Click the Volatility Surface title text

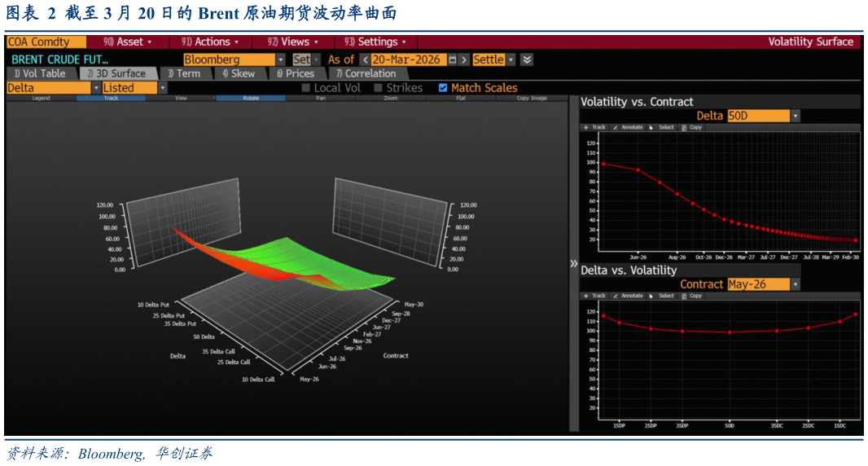[810, 42]
